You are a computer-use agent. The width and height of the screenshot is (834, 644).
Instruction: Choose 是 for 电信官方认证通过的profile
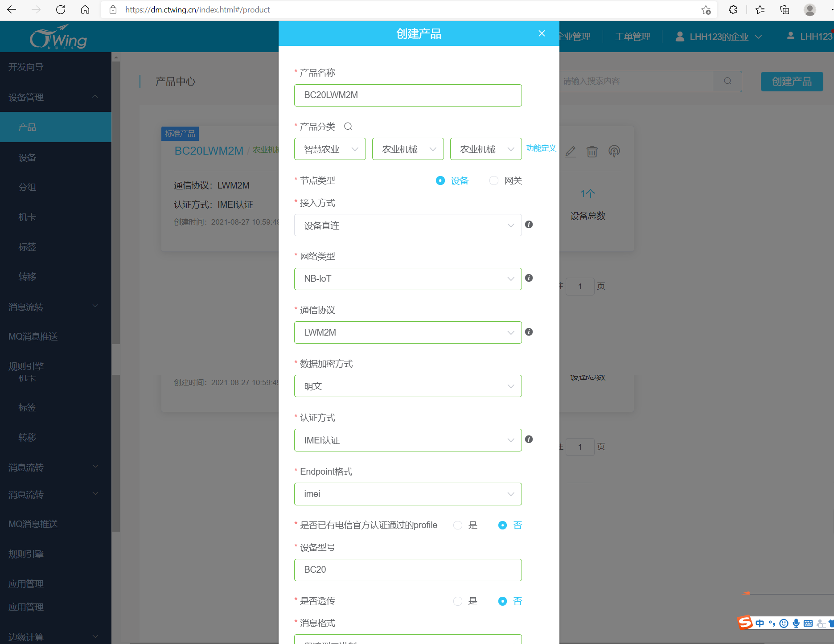point(458,525)
